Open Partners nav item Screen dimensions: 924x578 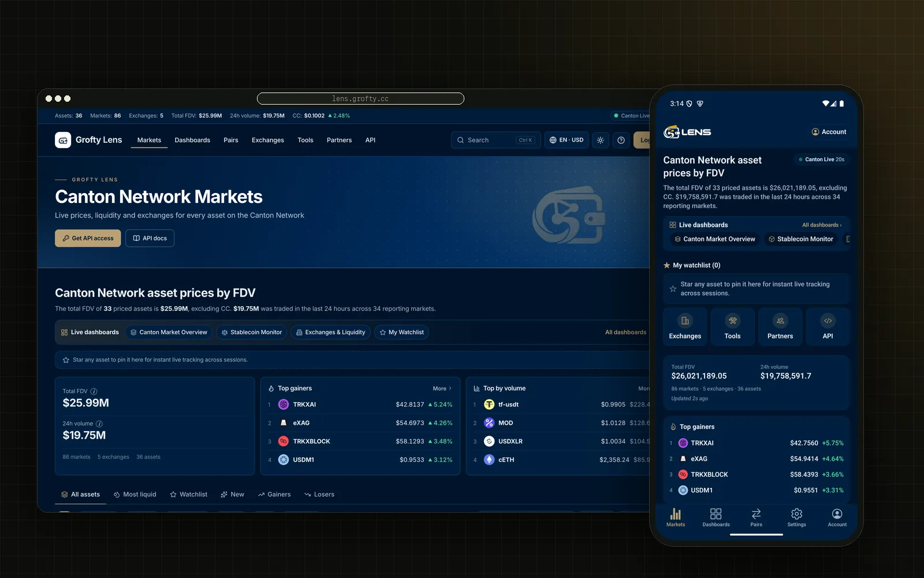click(339, 140)
